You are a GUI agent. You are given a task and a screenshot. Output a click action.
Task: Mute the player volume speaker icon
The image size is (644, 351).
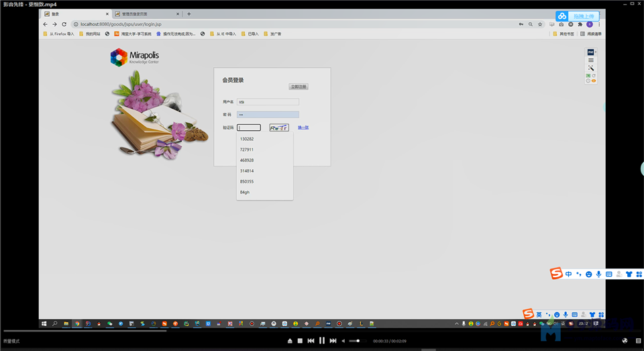(x=343, y=341)
